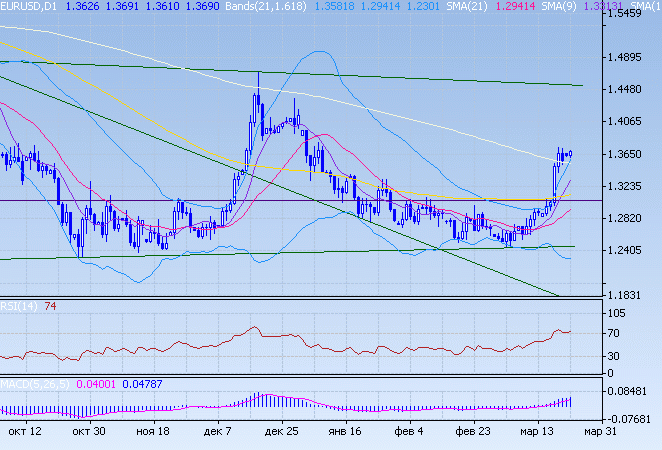Click the 1.2405 price axis level

point(628,251)
